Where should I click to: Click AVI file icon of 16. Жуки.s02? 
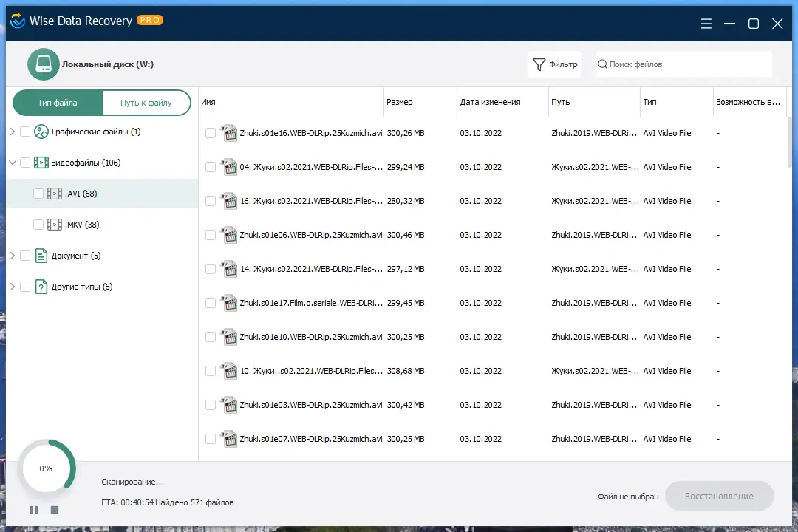pyautogui.click(x=229, y=201)
